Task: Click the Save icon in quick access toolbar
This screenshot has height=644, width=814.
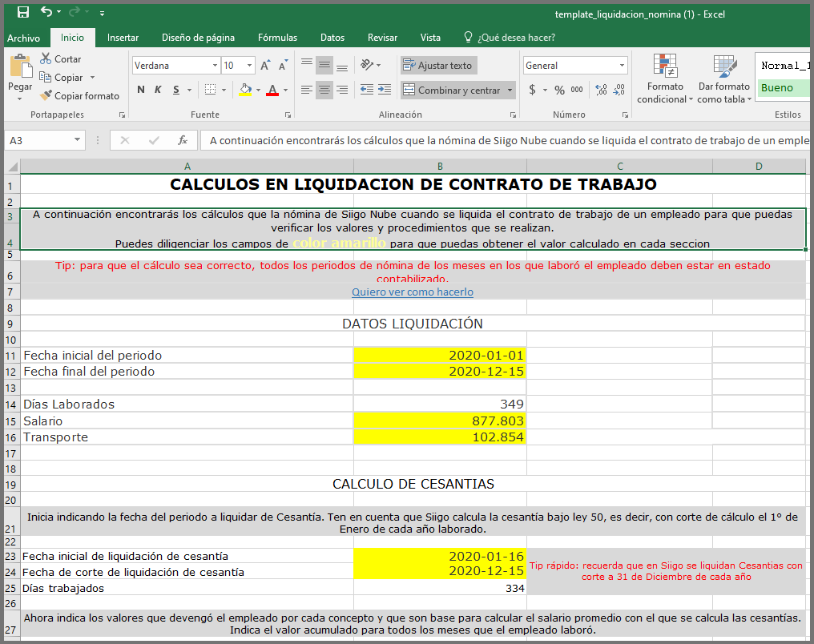Action: (23, 12)
